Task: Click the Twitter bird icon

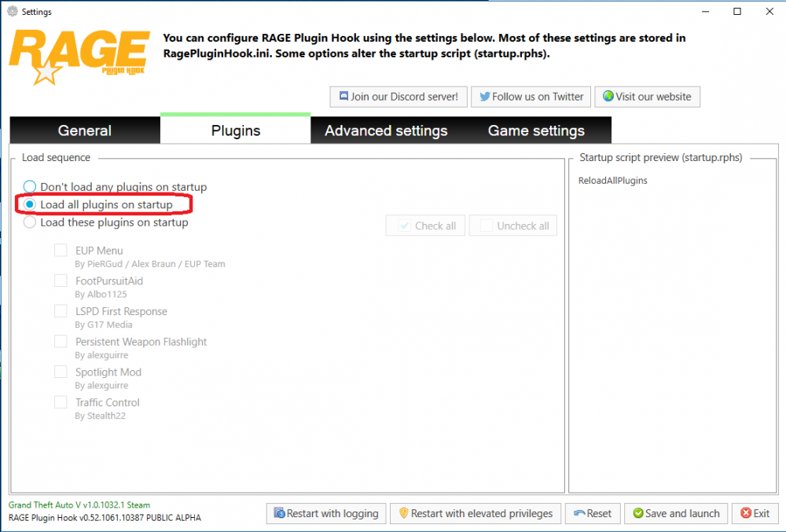Action: [485, 96]
